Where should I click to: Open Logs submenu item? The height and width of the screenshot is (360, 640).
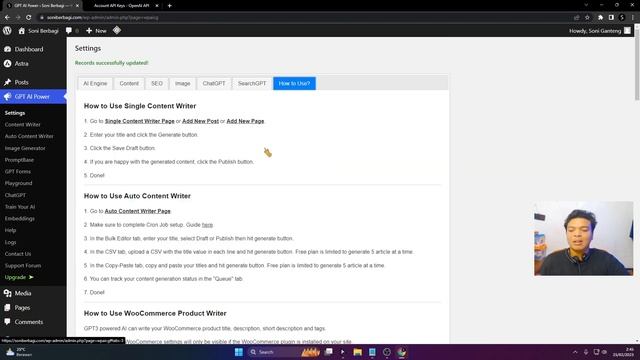(x=10, y=242)
